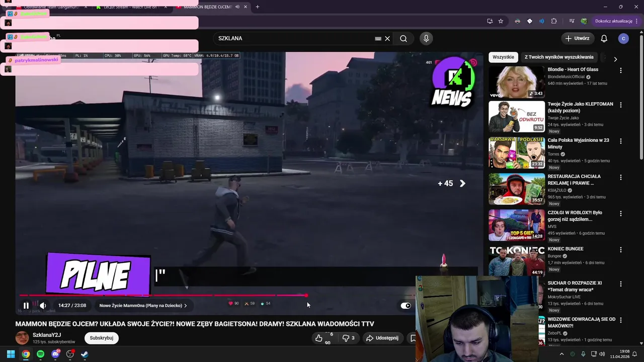Screen dimensions: 644x362
Task: Open Steam from the taskbar
Action: (85, 354)
